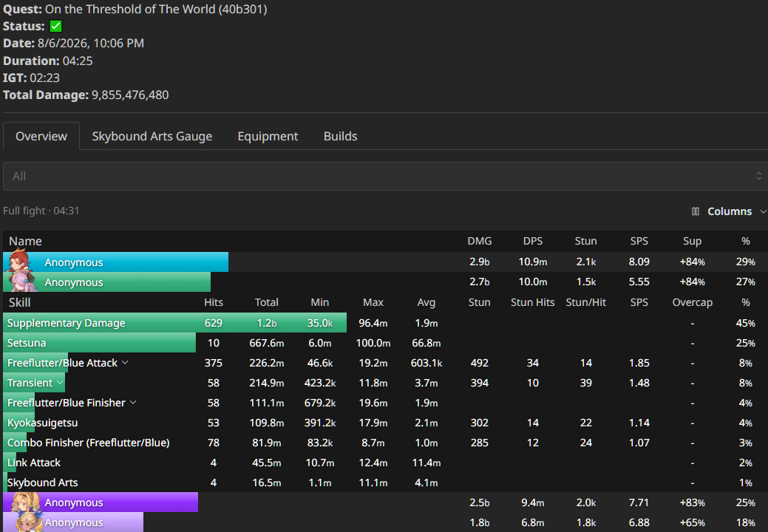The width and height of the screenshot is (768, 532).
Task: Click the 100.0m max value for Setsuna
Action: coord(373,343)
